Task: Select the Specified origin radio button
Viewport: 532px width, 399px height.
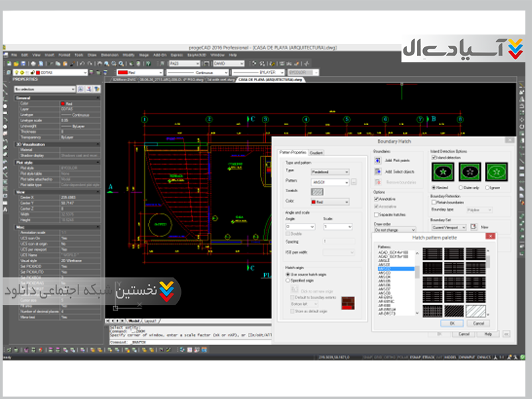Action: (288, 281)
